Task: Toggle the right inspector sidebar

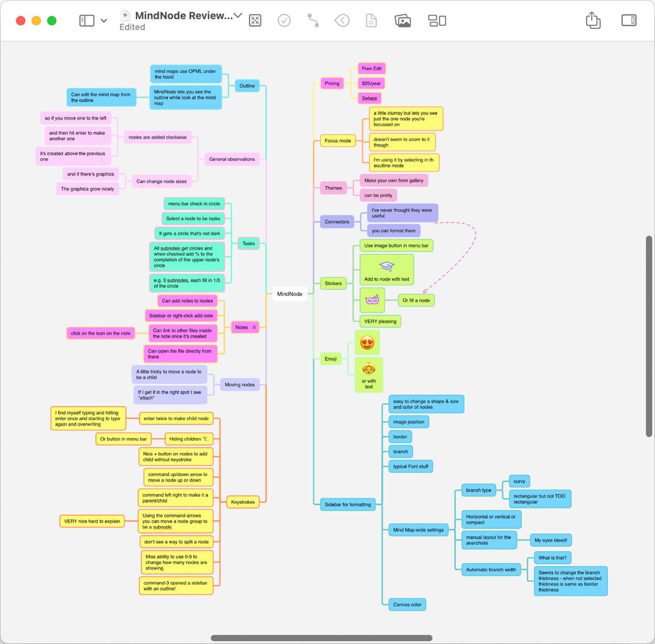Action: [x=629, y=21]
